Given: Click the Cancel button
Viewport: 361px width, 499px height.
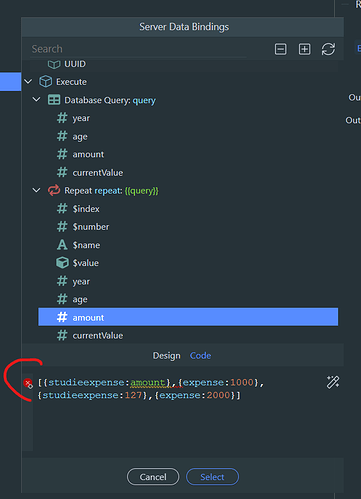Looking at the screenshot, I should click(153, 477).
